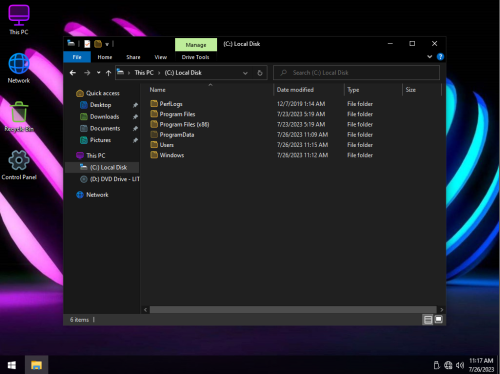This screenshot has height=374, width=500.
Task: Switch to the View ribbon tab
Action: point(161,57)
